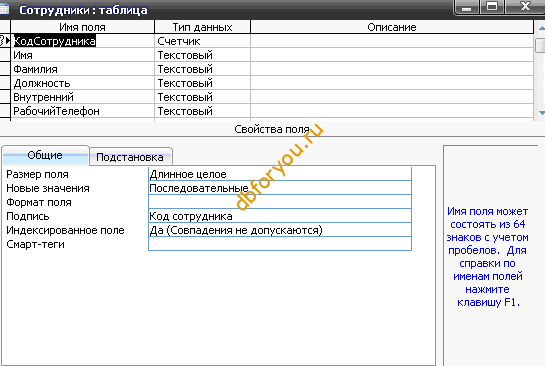This screenshot has width=545, height=366.
Task: Open the Общие tab
Action: (45, 155)
